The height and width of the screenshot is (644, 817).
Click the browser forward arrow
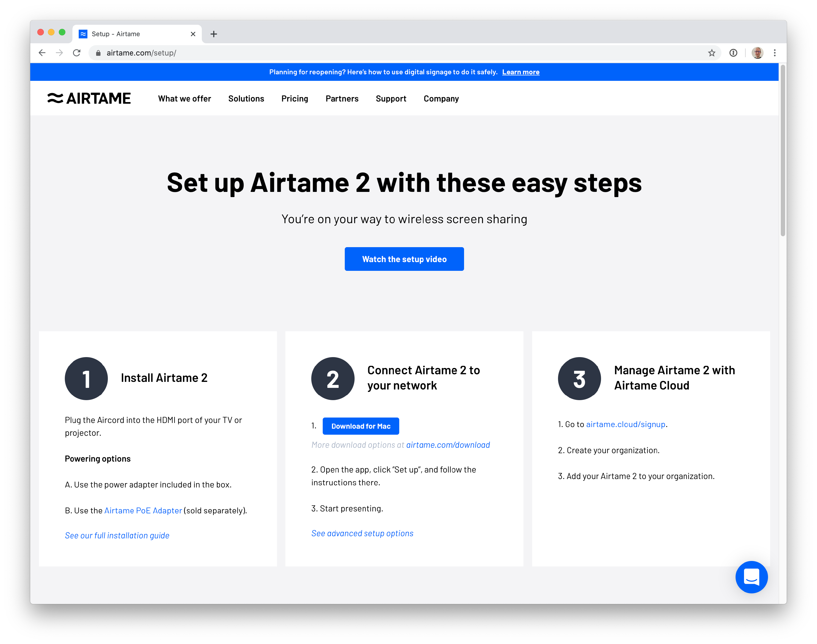pos(59,53)
